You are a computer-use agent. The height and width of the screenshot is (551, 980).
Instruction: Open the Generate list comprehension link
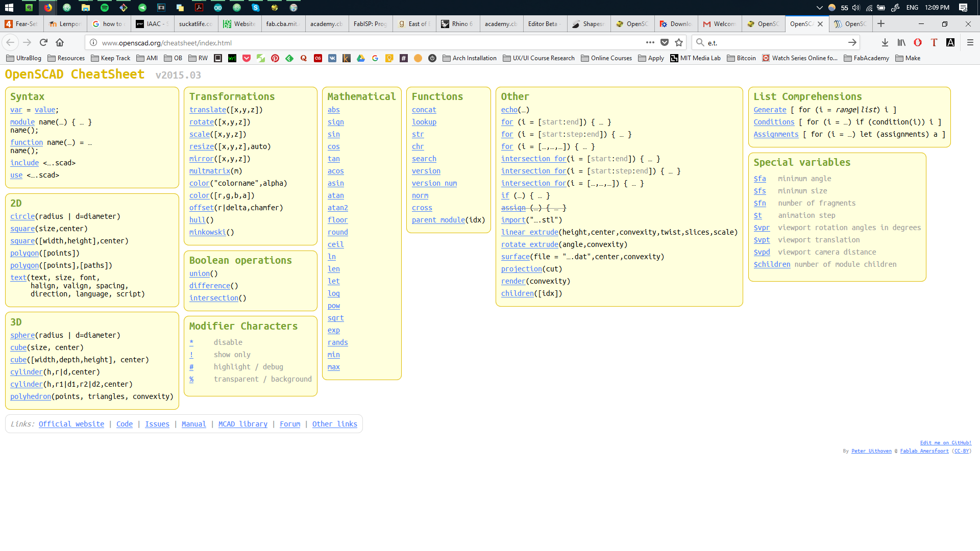pos(770,110)
